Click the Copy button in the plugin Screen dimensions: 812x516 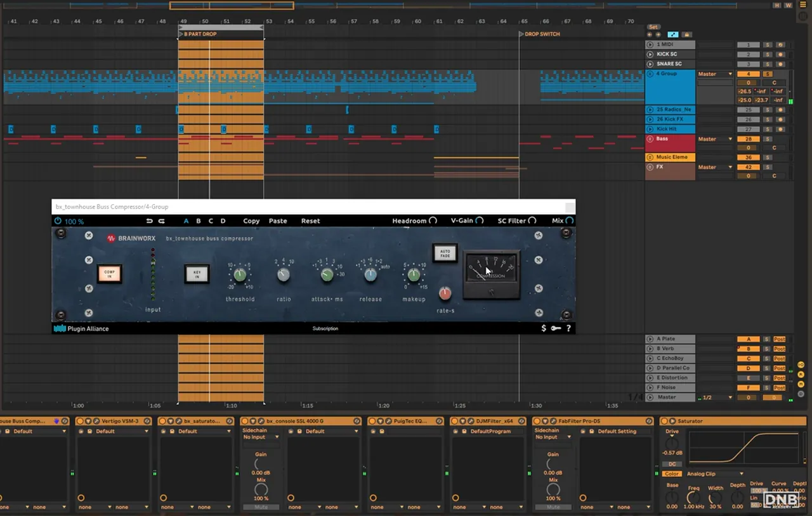251,221
